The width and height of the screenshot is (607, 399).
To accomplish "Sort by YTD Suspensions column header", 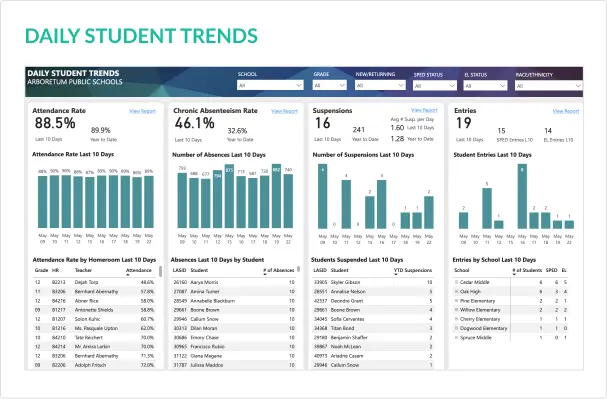I will click(x=413, y=271).
